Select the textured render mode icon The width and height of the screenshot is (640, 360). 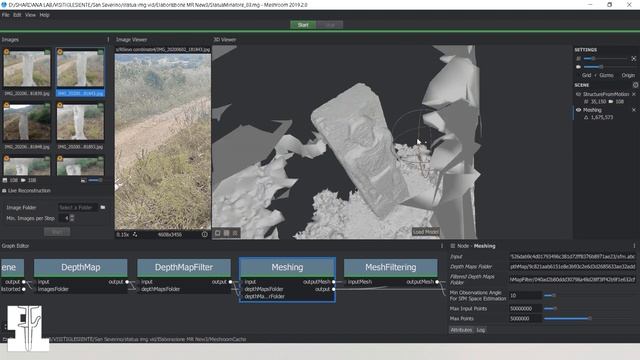tap(235, 233)
